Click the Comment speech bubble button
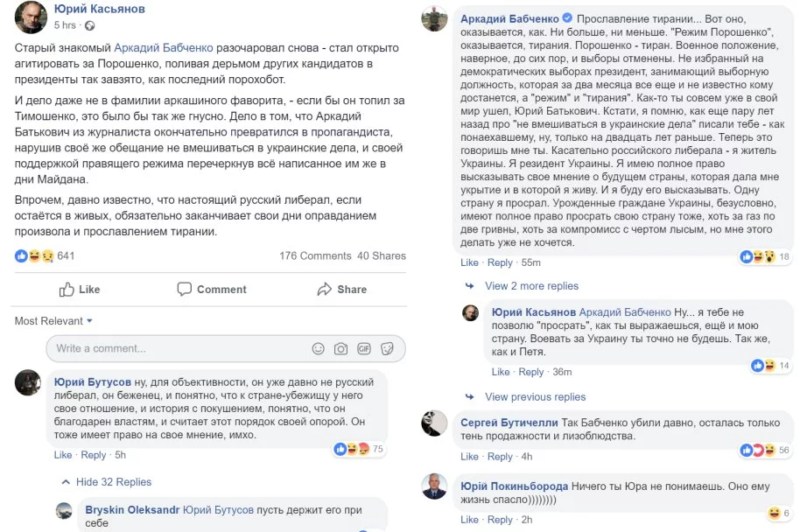 click(x=211, y=290)
